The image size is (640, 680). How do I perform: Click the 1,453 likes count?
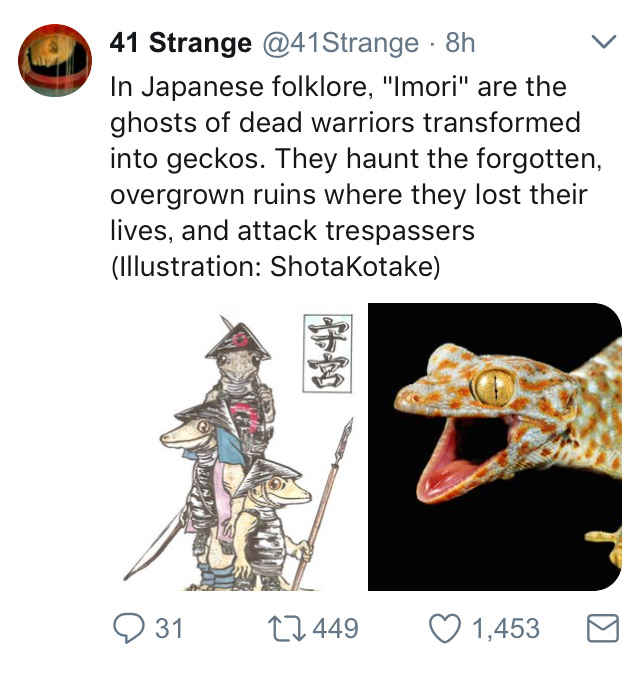506,628
